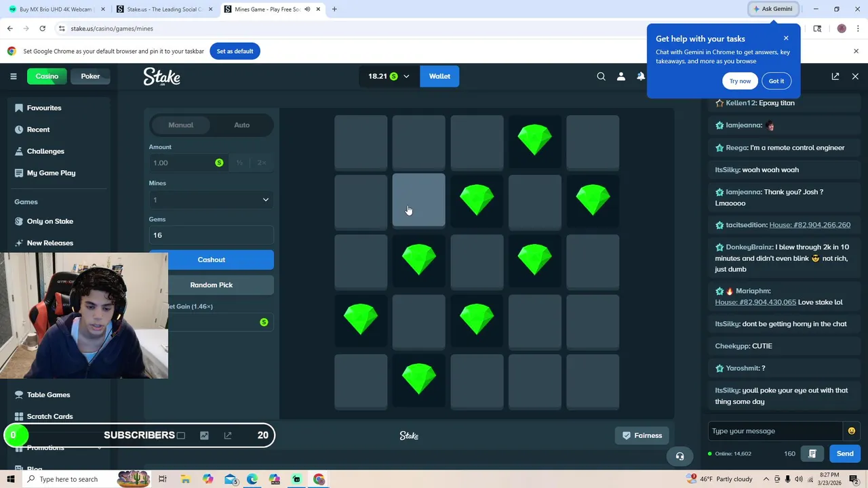
Task: Pop out the chat panel
Action: [835, 77]
